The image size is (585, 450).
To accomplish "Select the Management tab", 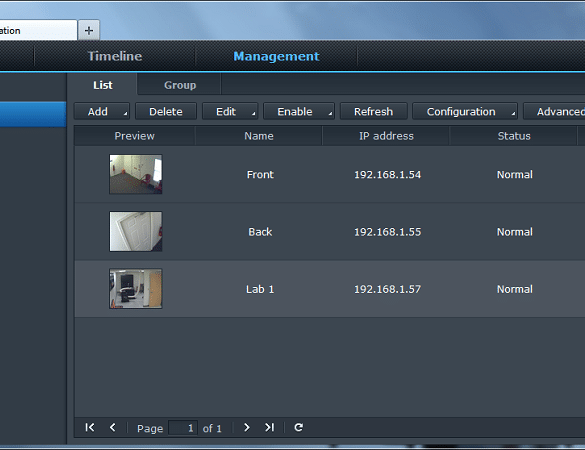I will (x=276, y=56).
